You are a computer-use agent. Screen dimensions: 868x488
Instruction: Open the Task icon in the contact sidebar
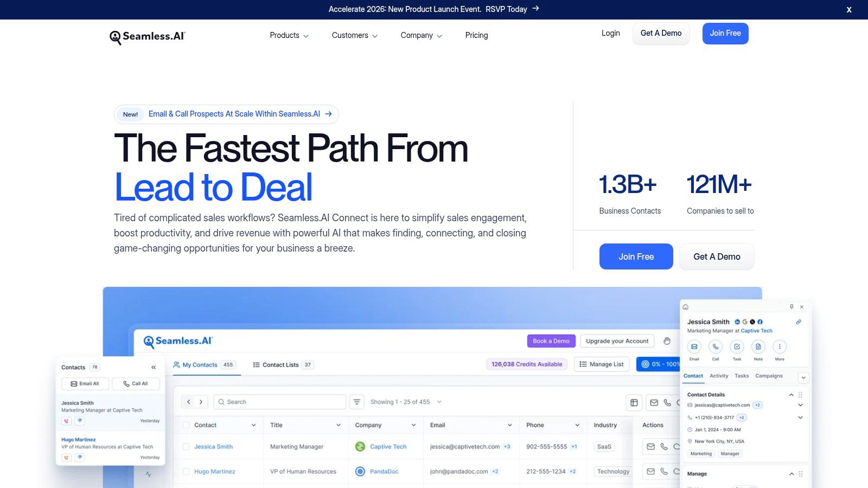(737, 347)
